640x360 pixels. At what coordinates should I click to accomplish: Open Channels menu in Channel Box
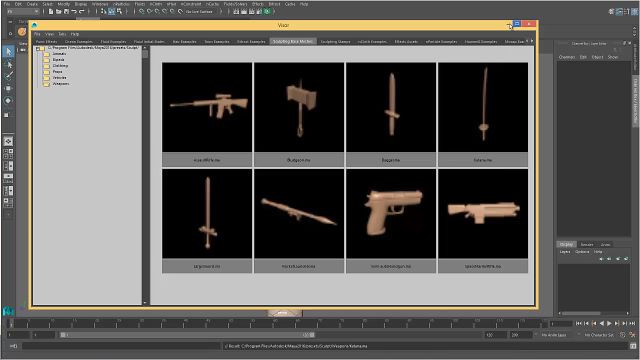pos(567,57)
